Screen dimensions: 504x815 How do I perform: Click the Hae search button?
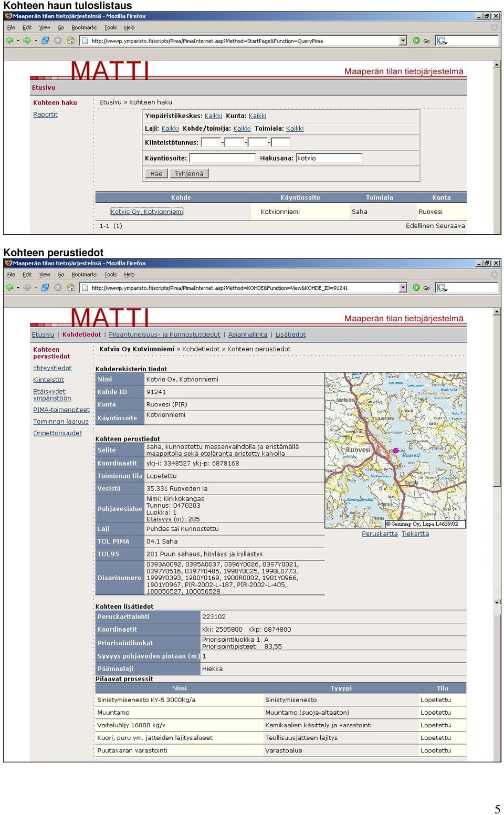point(156,173)
